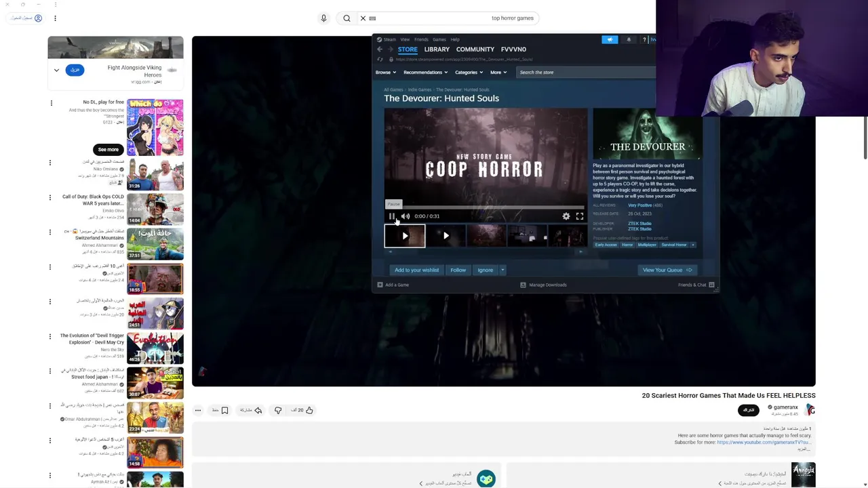Expand the Recommendations dropdown in Steam
This screenshot has width=868, height=488.
pos(425,73)
